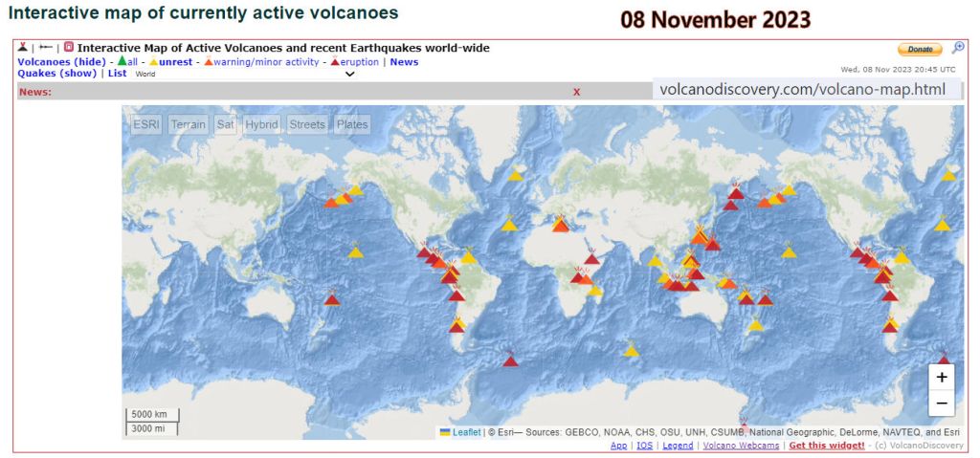Click the magnifier zoom icon next to Donate
Image resolution: width=980 pixels, height=458 pixels.
pyautogui.click(x=958, y=48)
